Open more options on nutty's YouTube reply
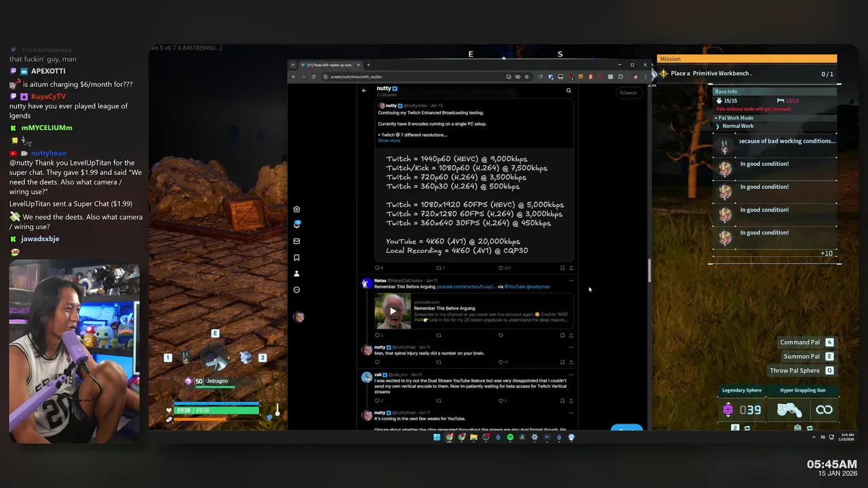This screenshot has width=868, height=488. (x=571, y=412)
